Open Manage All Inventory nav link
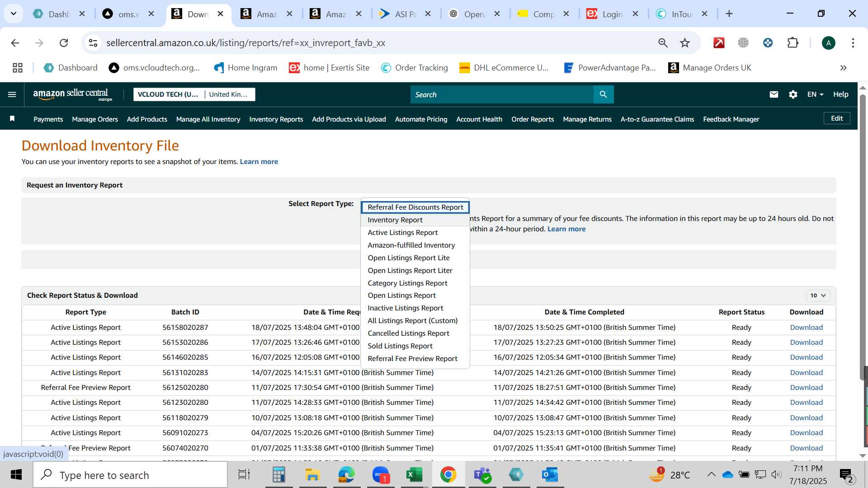Screen dimensions: 868x488 point(208,119)
